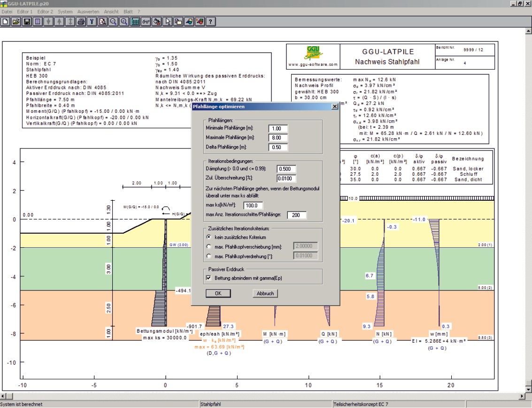Click max Anz. Iterationsschritte/Pfahllänge input field

coord(297,215)
